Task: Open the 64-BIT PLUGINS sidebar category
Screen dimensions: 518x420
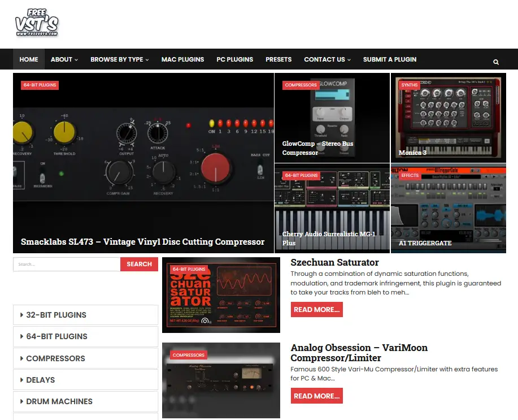Action: 85,336
